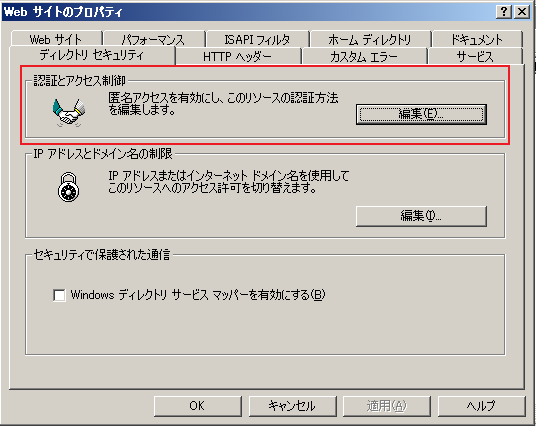Select the ISAPI フィルタ tab
The width and height of the screenshot is (536, 426).
click(x=257, y=39)
